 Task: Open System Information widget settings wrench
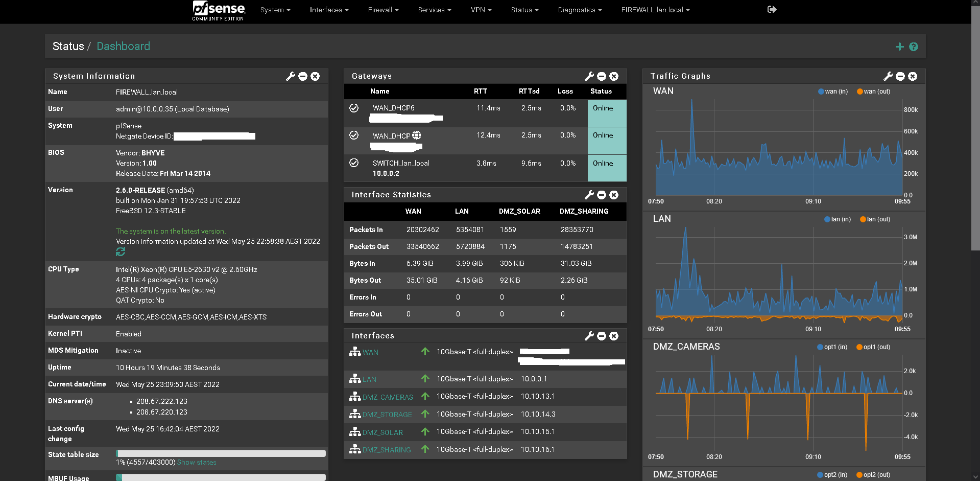[291, 76]
